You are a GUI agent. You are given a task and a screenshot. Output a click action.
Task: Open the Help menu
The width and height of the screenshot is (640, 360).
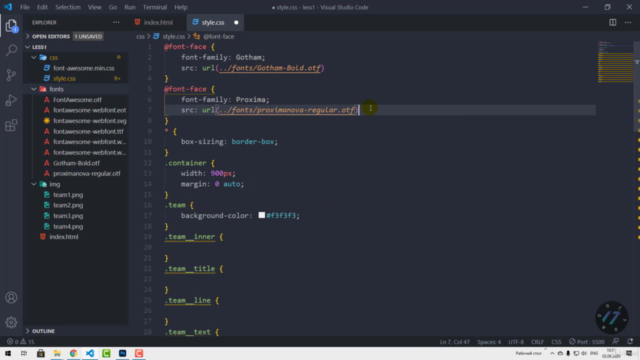181,7
